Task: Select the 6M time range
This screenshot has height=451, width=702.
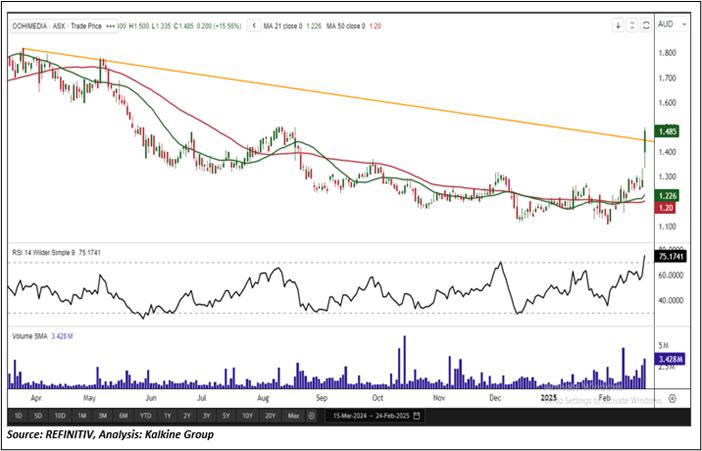Action: (x=124, y=416)
